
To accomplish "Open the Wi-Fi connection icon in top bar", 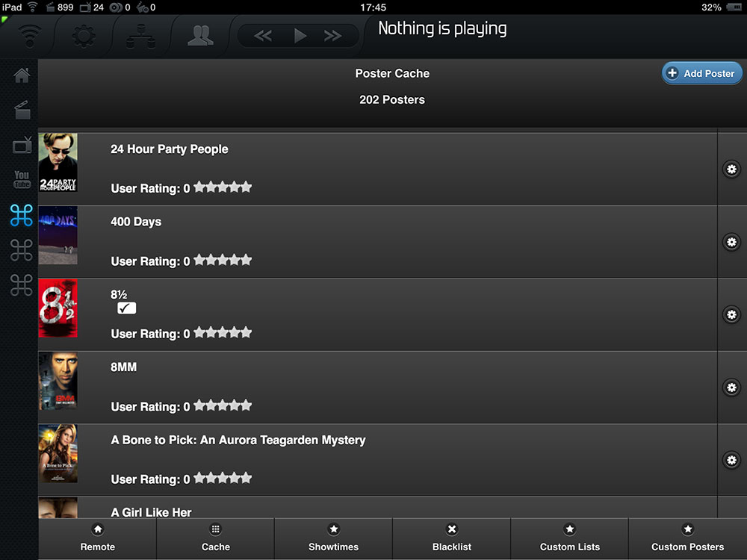I will click(x=30, y=36).
